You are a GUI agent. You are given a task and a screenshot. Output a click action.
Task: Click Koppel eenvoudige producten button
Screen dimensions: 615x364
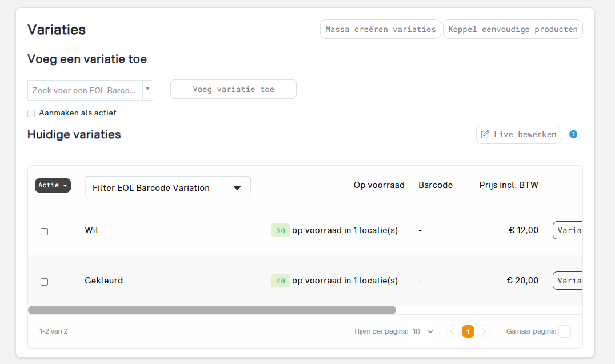[513, 29]
